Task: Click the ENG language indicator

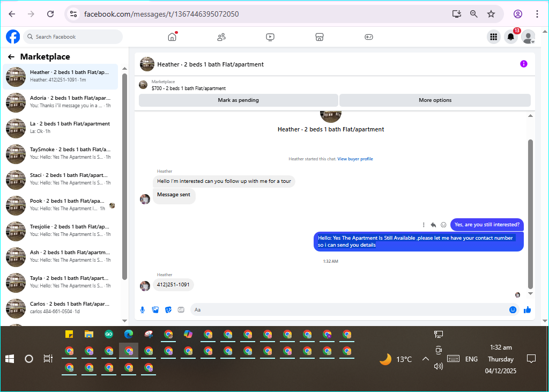Action: [x=471, y=359]
